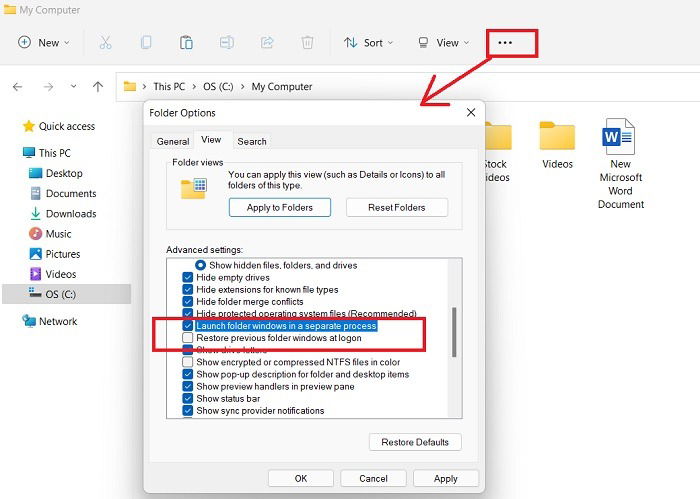Click the Copy icon in toolbar

(146, 43)
